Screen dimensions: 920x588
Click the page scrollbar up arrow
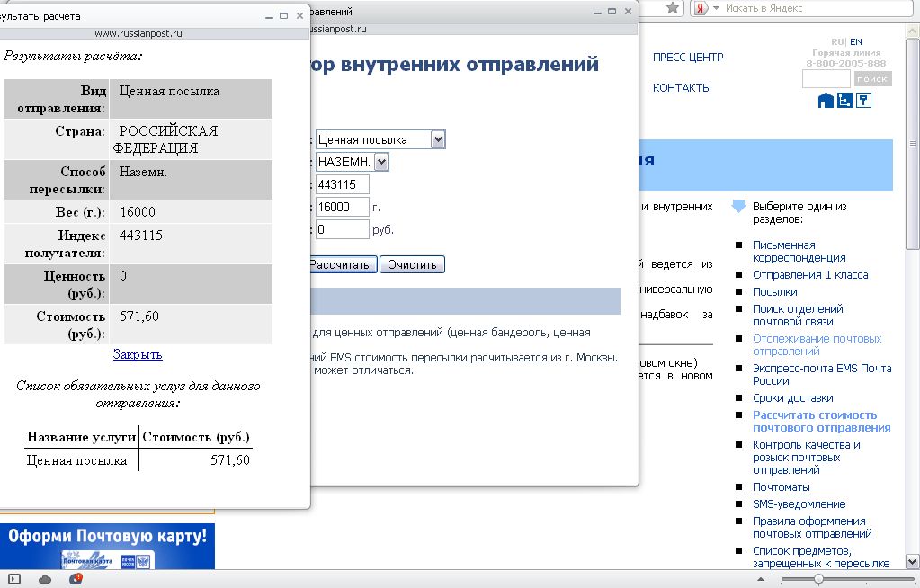tap(913, 30)
